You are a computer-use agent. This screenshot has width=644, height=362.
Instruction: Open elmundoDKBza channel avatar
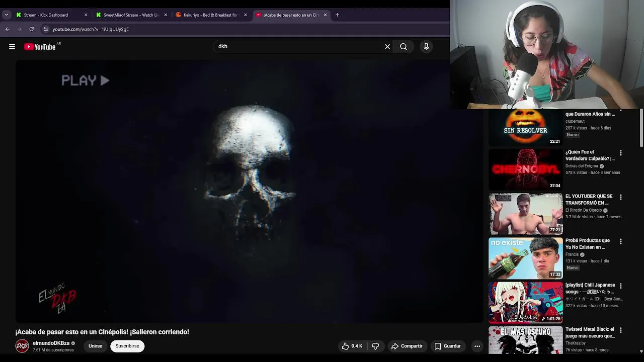coord(22,346)
